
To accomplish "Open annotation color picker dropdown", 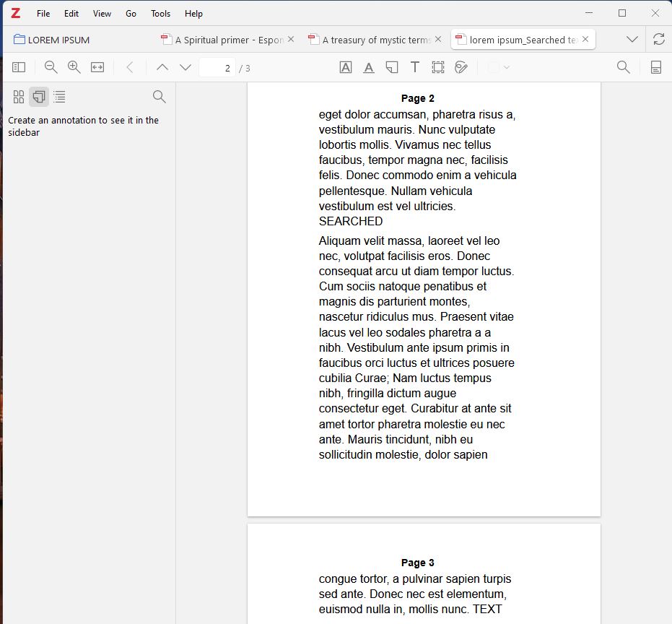I will [x=499, y=67].
